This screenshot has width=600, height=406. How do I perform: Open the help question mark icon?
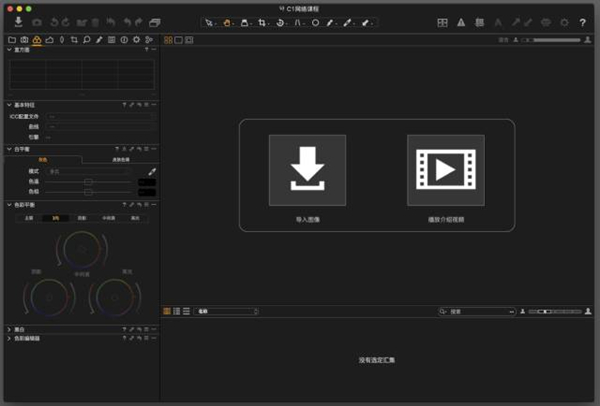[x=582, y=21]
